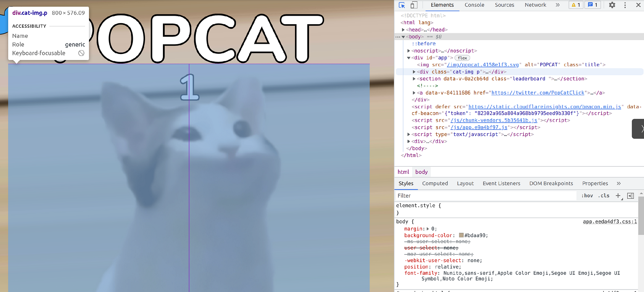Image resolution: width=644 pixels, height=292 pixels.
Task: Select the closing </body> tag row
Action: [x=416, y=148]
